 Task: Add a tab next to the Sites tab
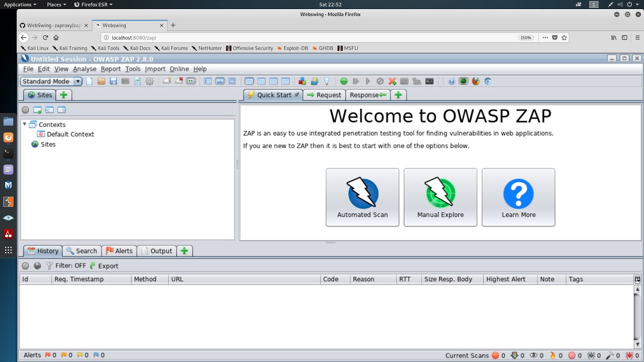pyautogui.click(x=63, y=95)
